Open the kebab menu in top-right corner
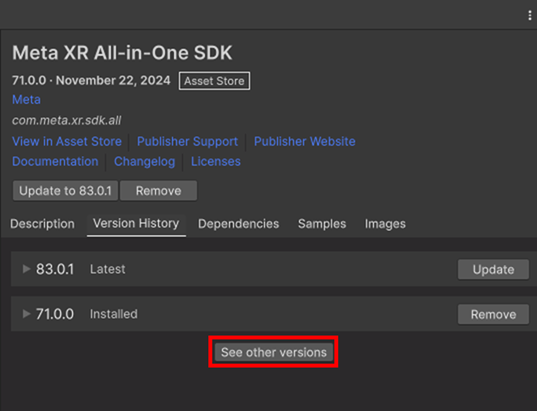This screenshot has width=537, height=411. (529, 15)
